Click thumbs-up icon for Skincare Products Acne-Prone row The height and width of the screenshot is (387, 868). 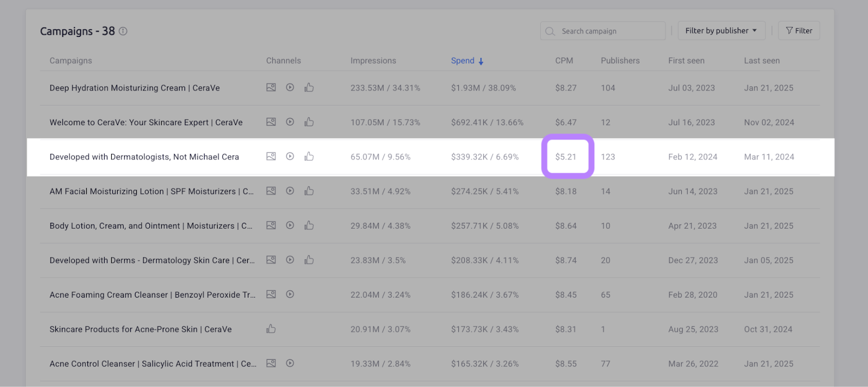point(271,329)
